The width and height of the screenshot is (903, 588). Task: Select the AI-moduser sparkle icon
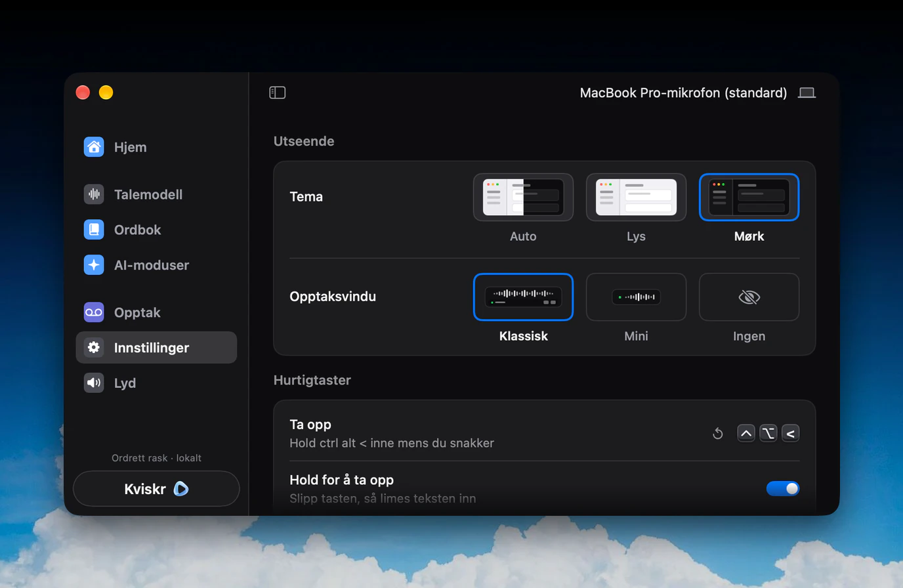point(94,265)
